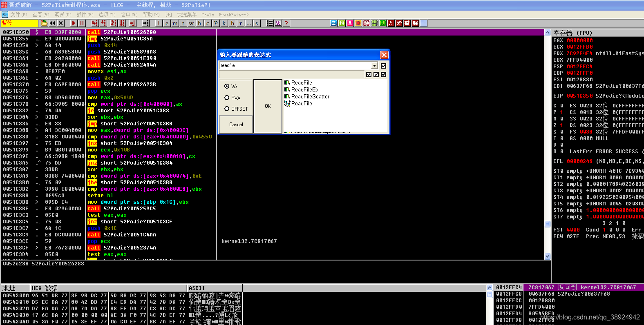Image resolution: width=644 pixels, height=325 pixels.
Task: Open the 查看(V) menu
Action: pyautogui.click(x=40, y=15)
